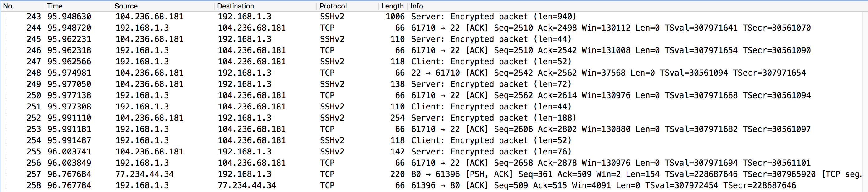Select packet 257 from source 77.234.44.34
868x192 pixels.
point(144,174)
